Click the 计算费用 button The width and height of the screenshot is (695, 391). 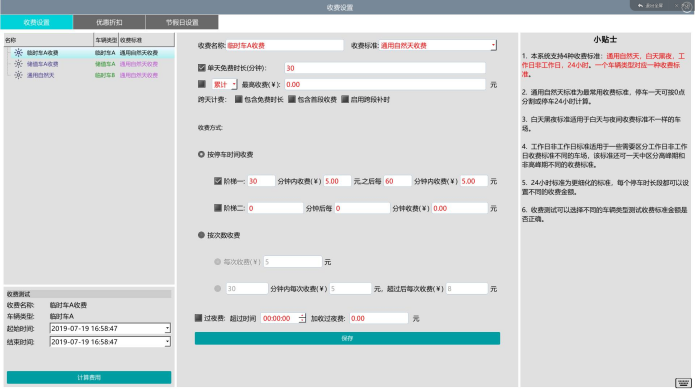89,377
